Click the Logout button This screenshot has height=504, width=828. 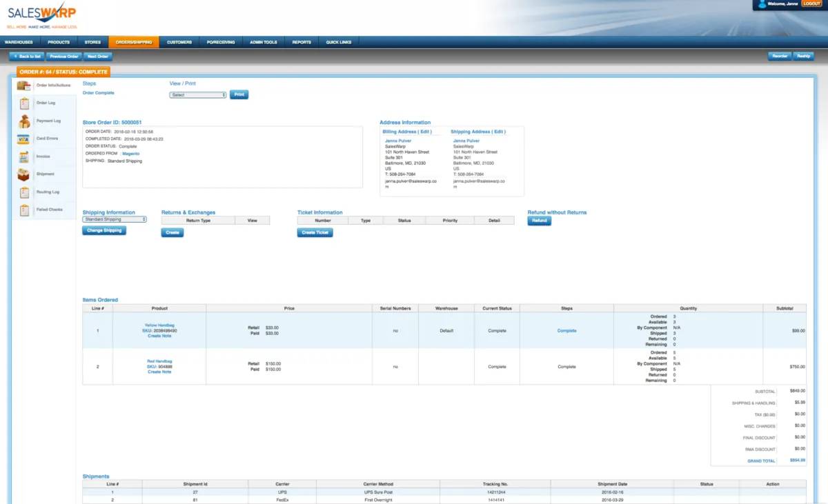click(811, 4)
